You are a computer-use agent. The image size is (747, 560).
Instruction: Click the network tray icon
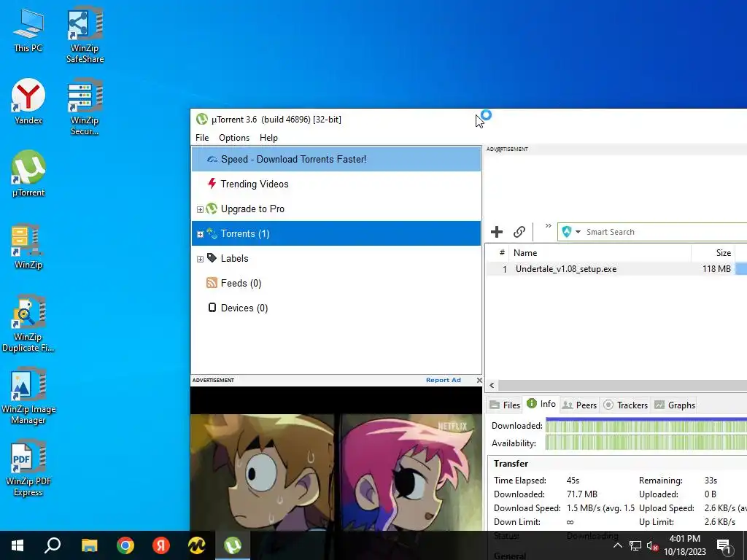click(x=635, y=545)
